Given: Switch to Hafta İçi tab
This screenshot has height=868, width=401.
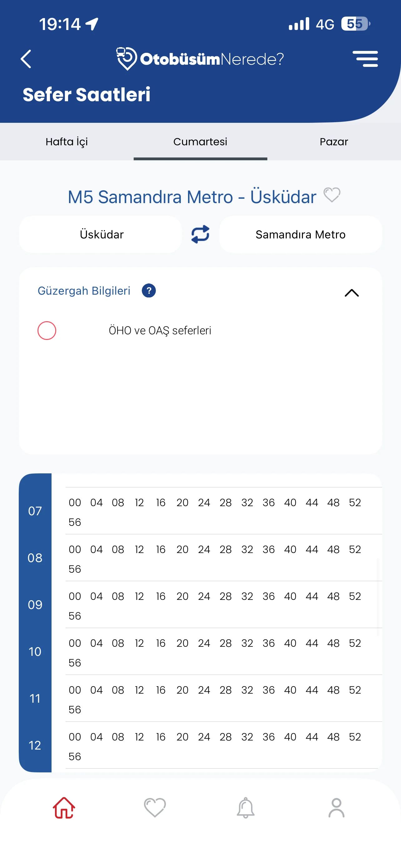Looking at the screenshot, I should pos(67,142).
